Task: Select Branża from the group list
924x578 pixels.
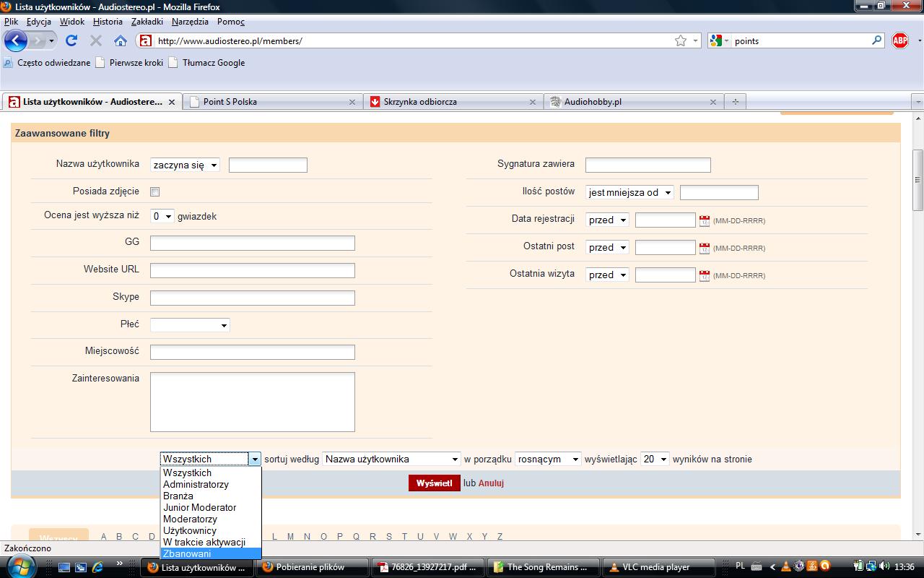Action: pos(211,496)
